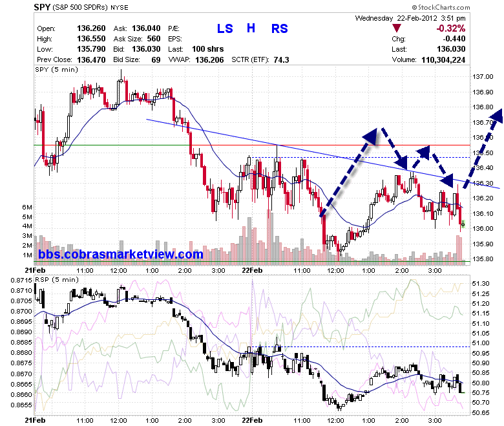Click the Last price below the Chg value
Screen dimensions: 504x426
click(451, 49)
